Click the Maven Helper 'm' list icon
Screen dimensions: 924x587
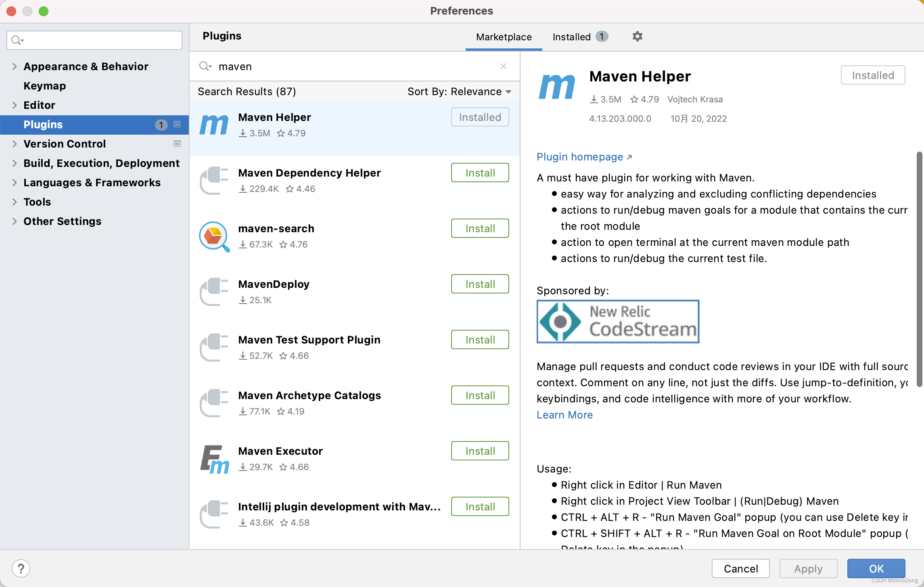tap(214, 125)
